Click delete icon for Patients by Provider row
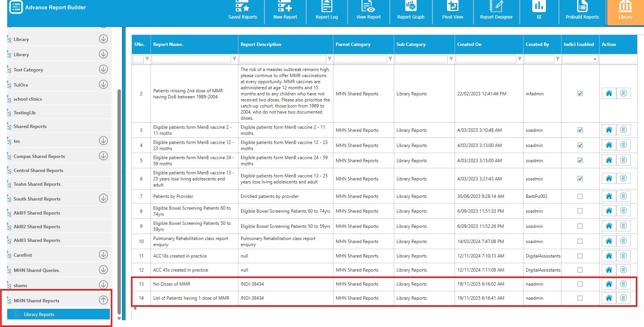644x327 pixels. pyautogui.click(x=623, y=196)
